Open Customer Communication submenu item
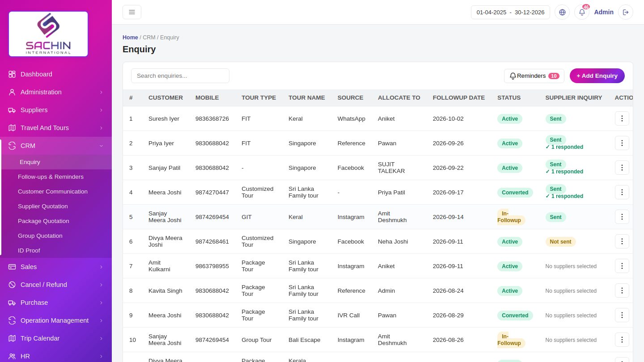 pos(56,191)
